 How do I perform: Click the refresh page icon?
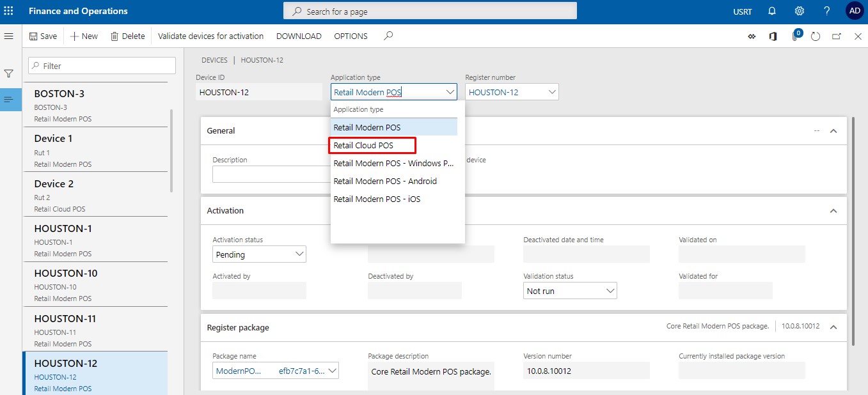point(815,36)
